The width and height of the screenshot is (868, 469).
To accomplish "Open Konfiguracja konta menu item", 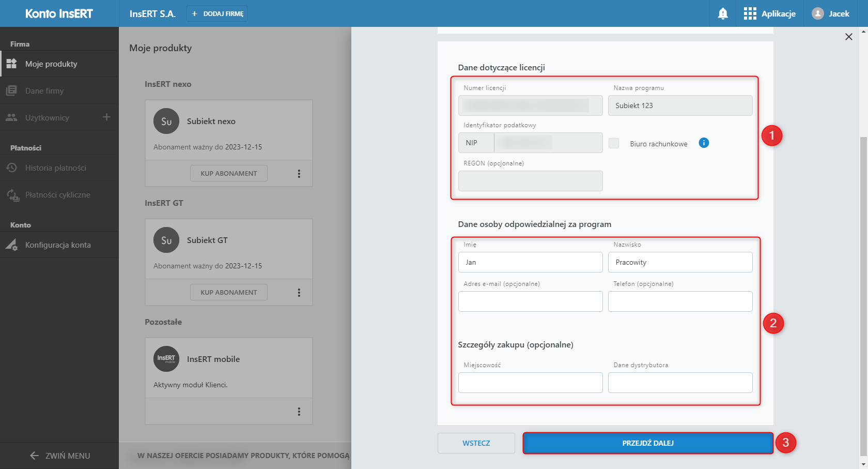I will pyautogui.click(x=59, y=245).
